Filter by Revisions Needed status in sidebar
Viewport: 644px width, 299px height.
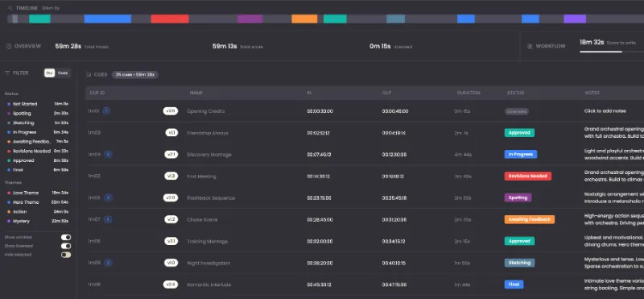(37, 152)
